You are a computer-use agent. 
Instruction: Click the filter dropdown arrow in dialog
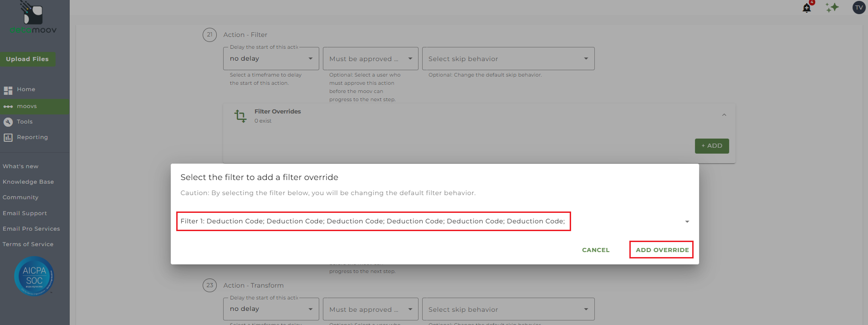687,222
